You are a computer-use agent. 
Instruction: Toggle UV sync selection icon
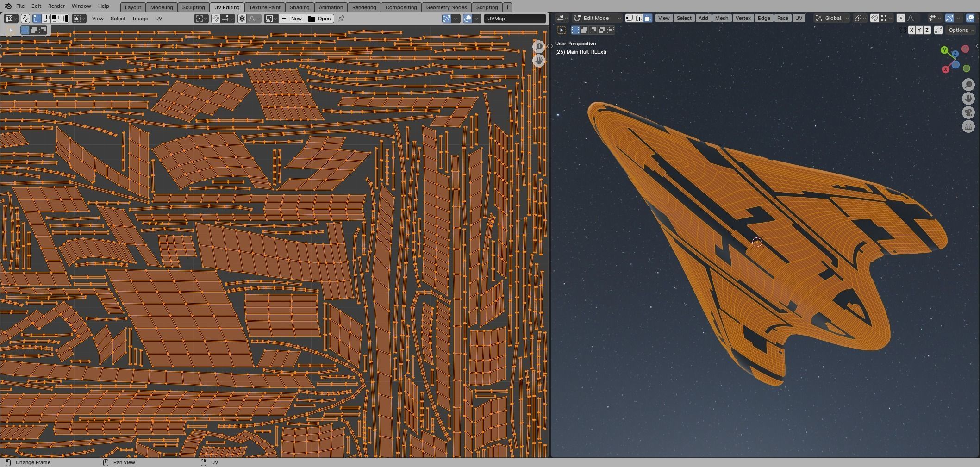click(x=25, y=19)
